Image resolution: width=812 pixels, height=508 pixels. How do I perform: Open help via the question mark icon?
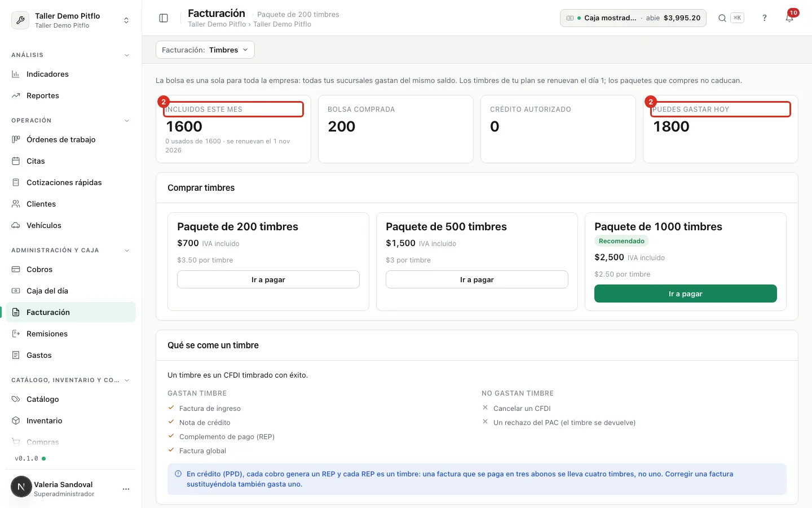pos(765,18)
